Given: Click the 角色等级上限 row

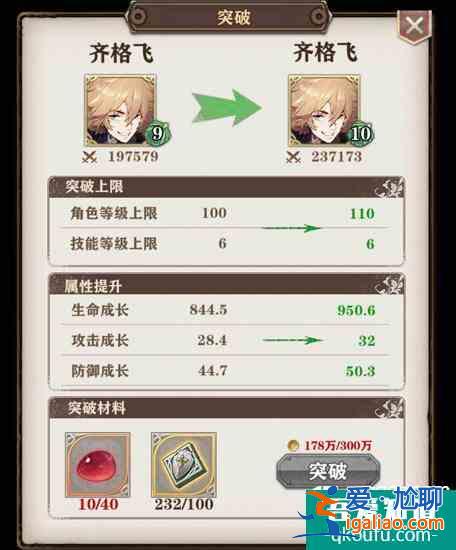Looking at the screenshot, I should click(x=224, y=213).
